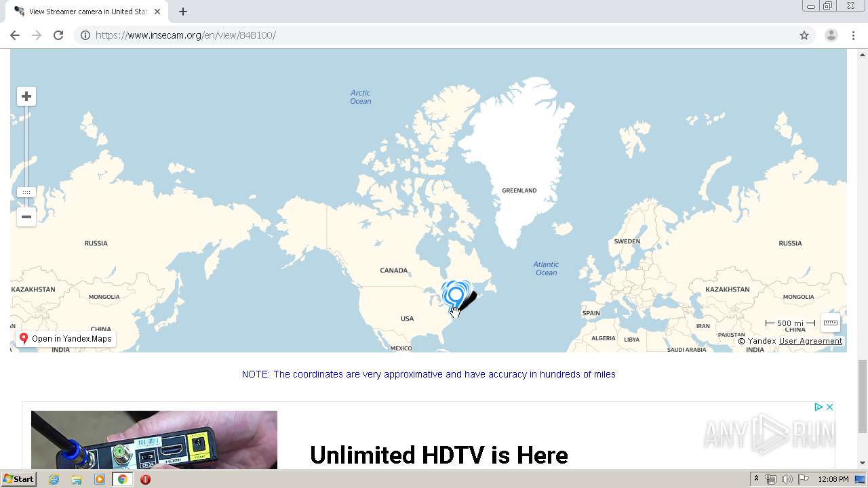Viewport: 868px width, 488px height.
Task: Open media player from taskbar
Action: click(100, 479)
